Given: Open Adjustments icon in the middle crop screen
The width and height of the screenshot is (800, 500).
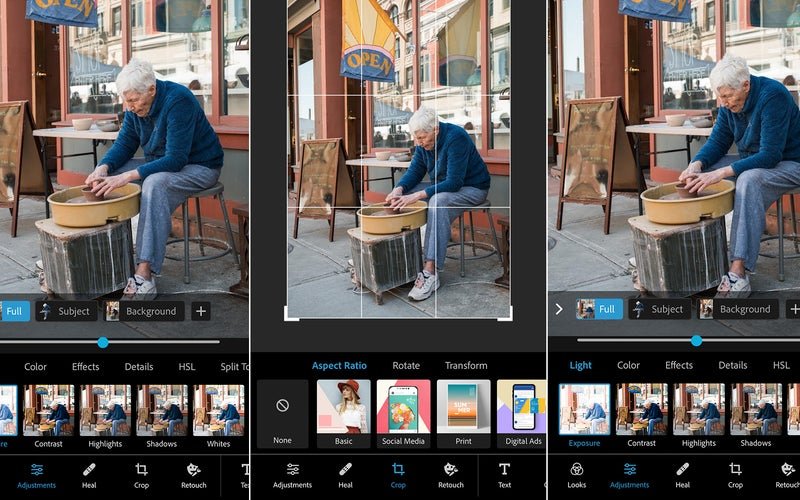Looking at the screenshot, I should 292,469.
